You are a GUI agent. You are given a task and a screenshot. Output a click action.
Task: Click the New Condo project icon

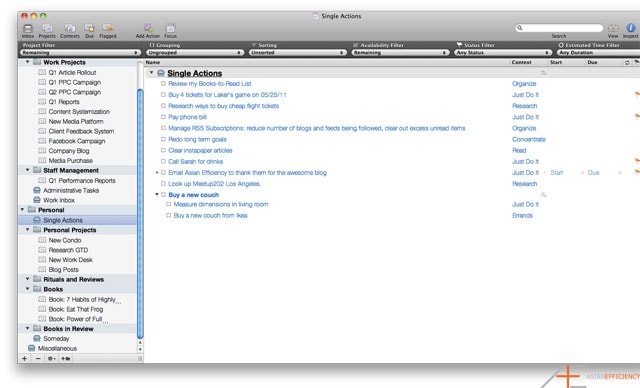point(42,240)
